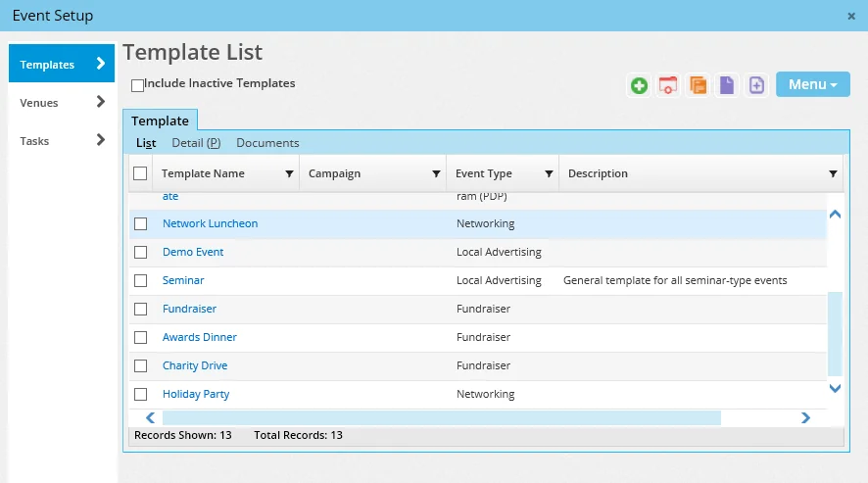868x483 pixels.
Task: Click the solid purple document icon
Action: point(726,85)
